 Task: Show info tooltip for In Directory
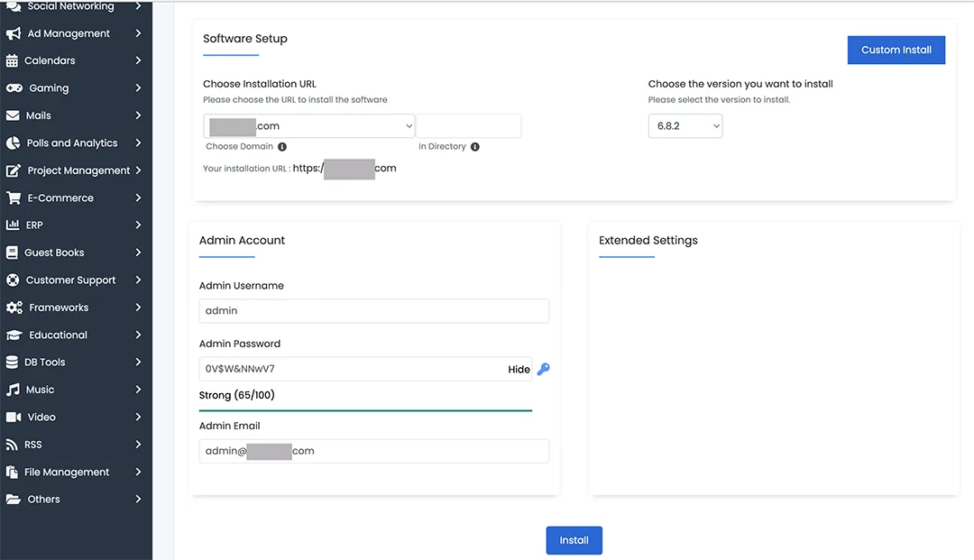(x=475, y=147)
